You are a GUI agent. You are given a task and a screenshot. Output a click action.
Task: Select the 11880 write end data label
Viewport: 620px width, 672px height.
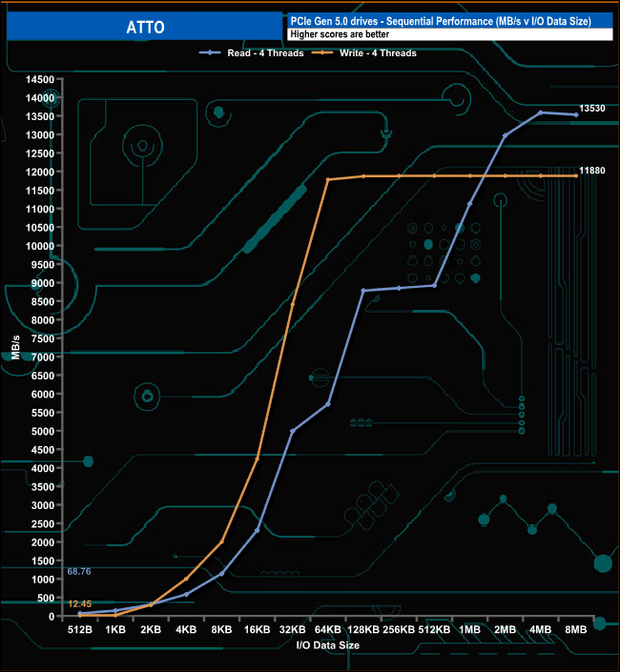(x=592, y=170)
